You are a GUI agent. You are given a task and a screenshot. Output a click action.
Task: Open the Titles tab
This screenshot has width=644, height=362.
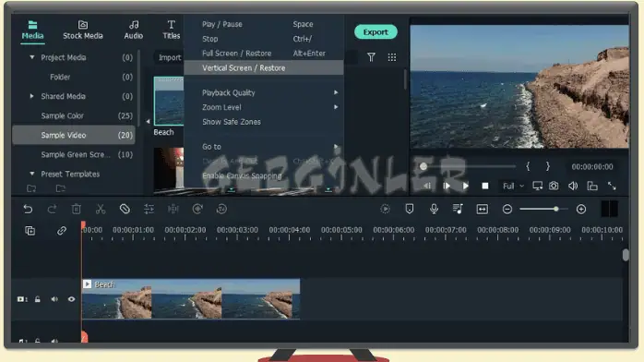pos(172,30)
